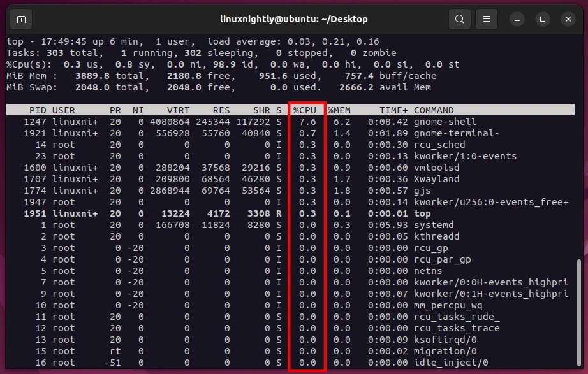Click PID 1921 in the process list
This screenshot has width=588, height=374.
click(35, 133)
